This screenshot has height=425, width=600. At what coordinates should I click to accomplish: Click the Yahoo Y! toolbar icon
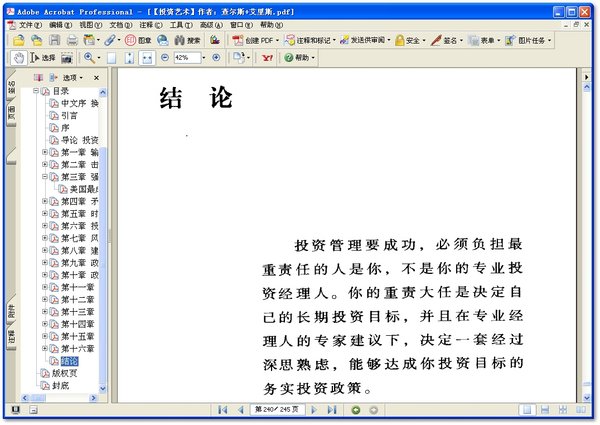(267, 58)
